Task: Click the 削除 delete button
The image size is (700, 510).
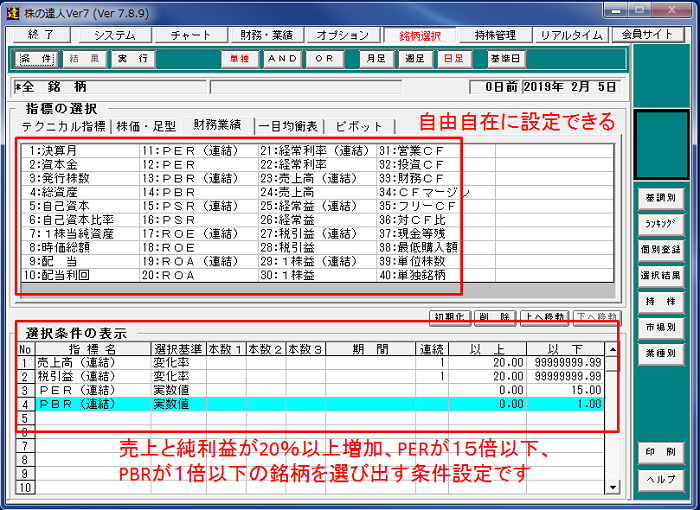Action: pos(495,317)
